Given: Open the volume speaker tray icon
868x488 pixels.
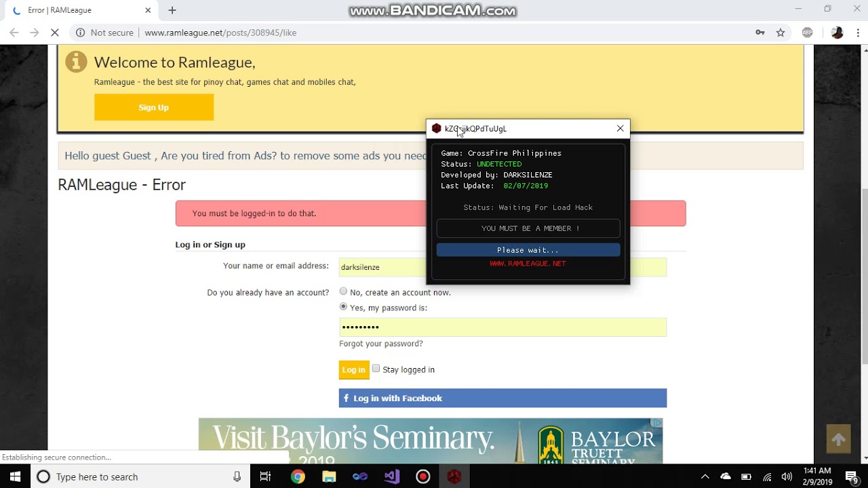Looking at the screenshot, I should (787, 476).
